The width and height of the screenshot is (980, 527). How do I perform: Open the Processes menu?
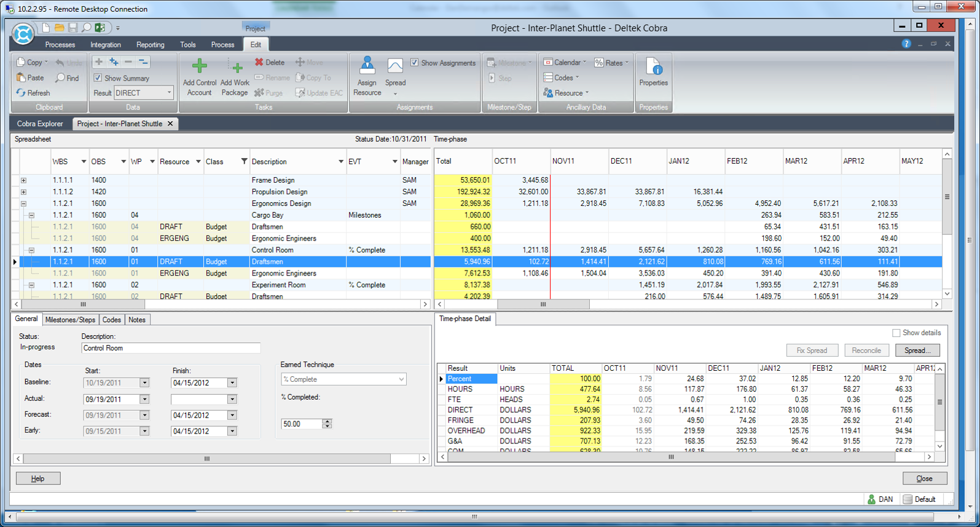tap(60, 44)
